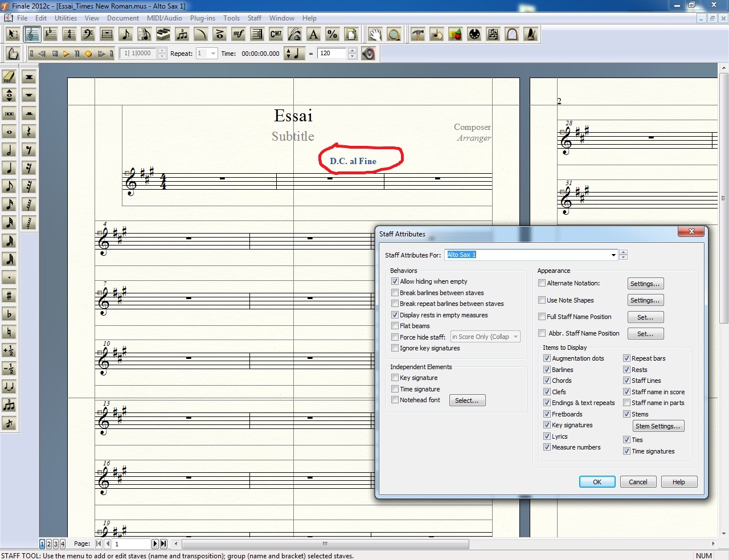Select the Staff tool in toolbar
This screenshot has width=729, height=560.
point(32,34)
